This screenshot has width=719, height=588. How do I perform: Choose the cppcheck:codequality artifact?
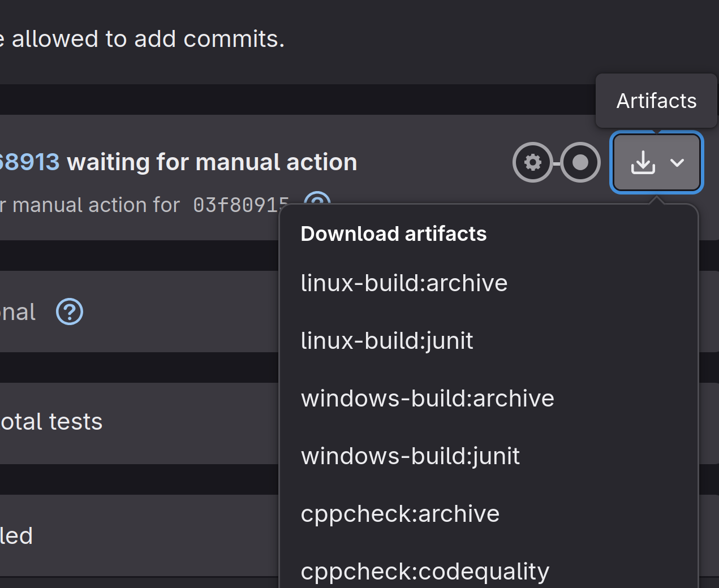(x=425, y=572)
